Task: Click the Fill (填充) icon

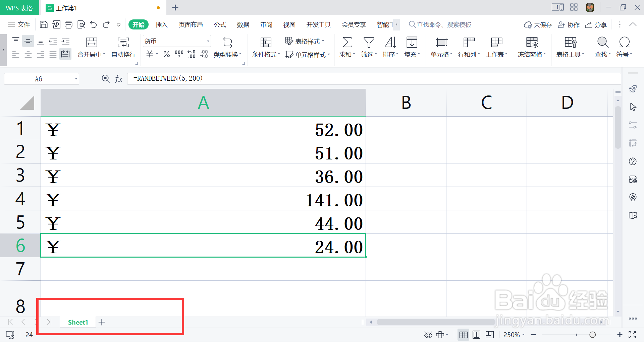Action: 412,42
